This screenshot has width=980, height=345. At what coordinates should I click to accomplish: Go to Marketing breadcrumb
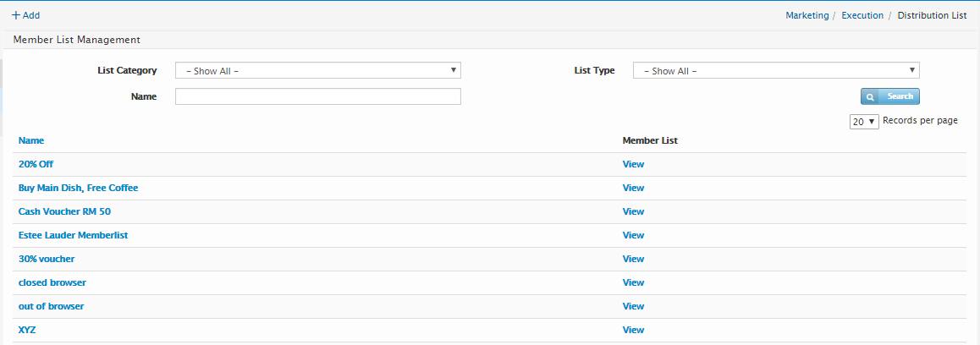[807, 15]
